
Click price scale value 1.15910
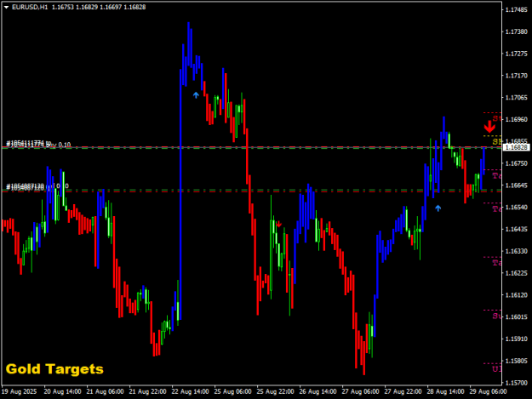pyautogui.click(x=517, y=339)
